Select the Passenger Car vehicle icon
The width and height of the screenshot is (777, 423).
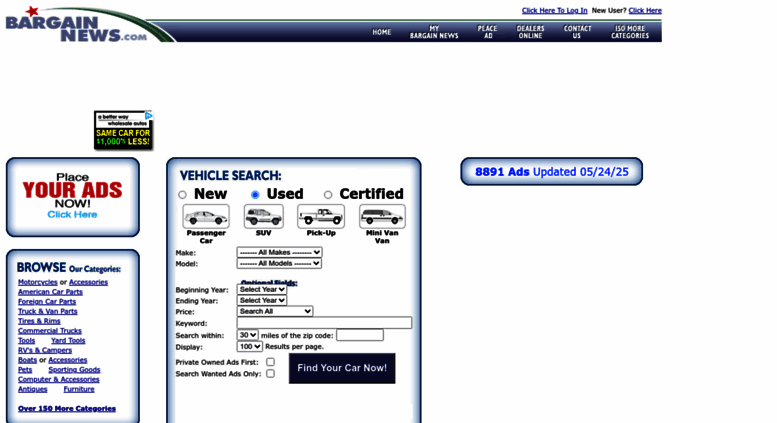(x=206, y=216)
